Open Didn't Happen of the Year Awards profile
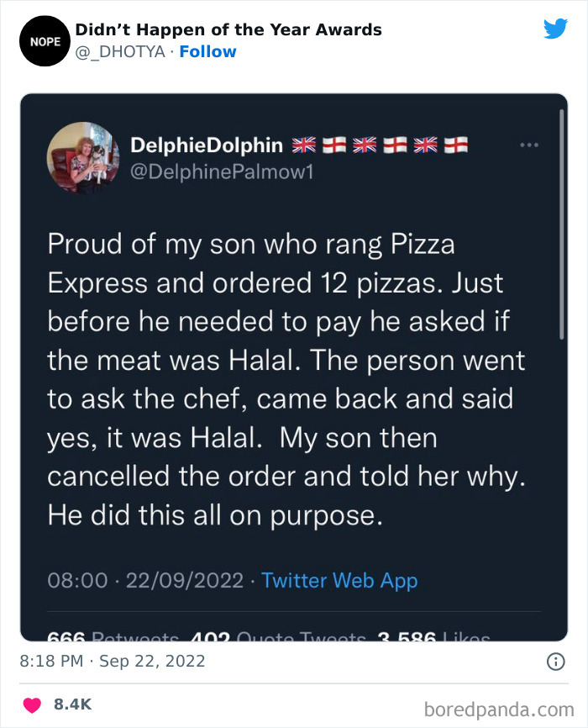Image resolution: width=588 pixels, height=728 pixels. click(x=228, y=29)
